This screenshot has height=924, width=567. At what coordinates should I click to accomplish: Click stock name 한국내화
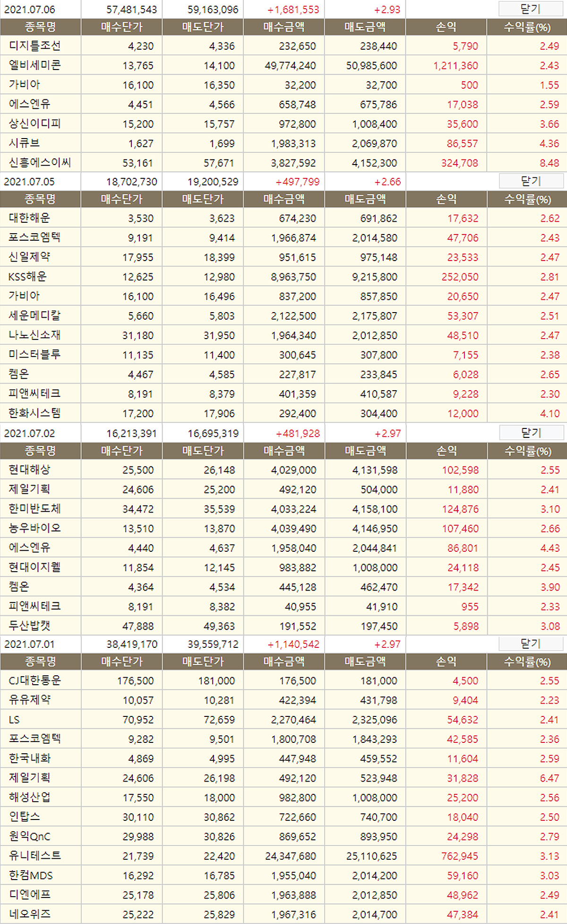[29, 758]
